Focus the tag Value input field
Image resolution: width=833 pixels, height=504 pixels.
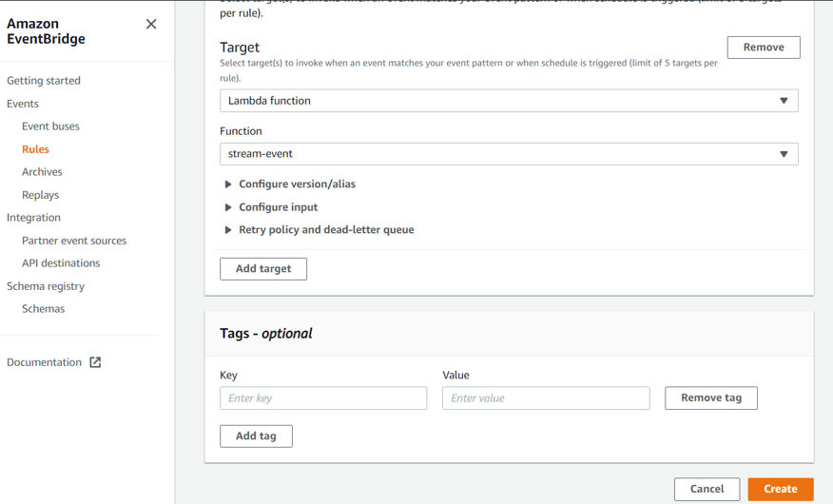[x=546, y=398]
